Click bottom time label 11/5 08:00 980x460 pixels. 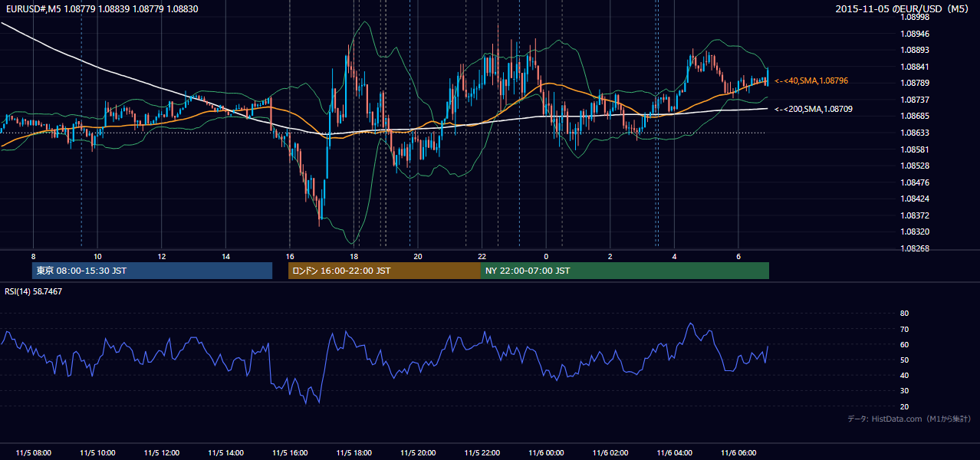(33, 453)
